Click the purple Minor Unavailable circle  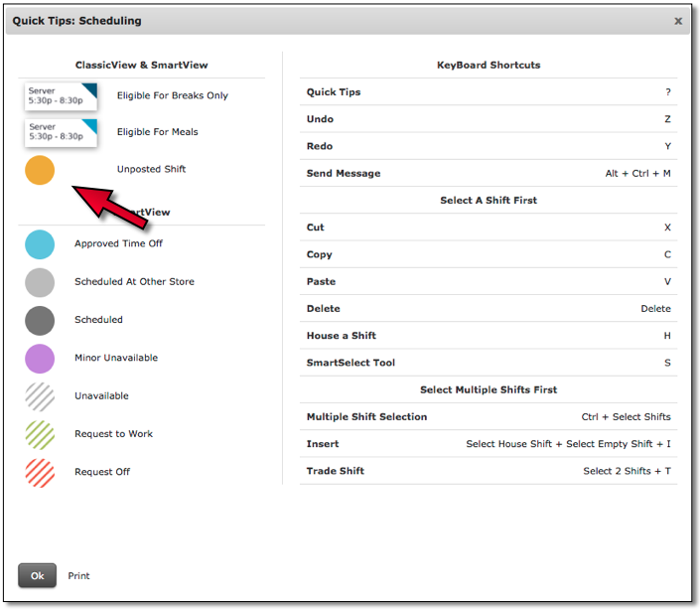tap(40, 358)
